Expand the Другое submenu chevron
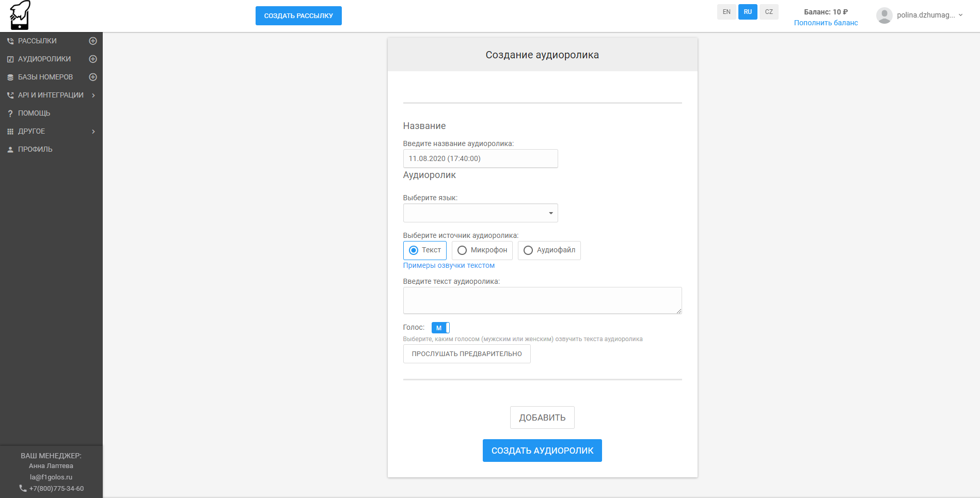Image resolution: width=980 pixels, height=498 pixels. point(93,132)
